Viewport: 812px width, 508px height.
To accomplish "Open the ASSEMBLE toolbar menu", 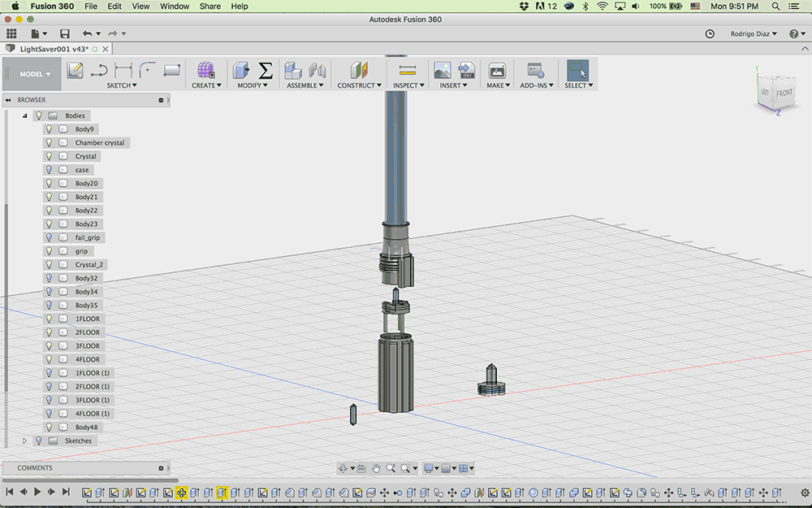I will (x=305, y=85).
